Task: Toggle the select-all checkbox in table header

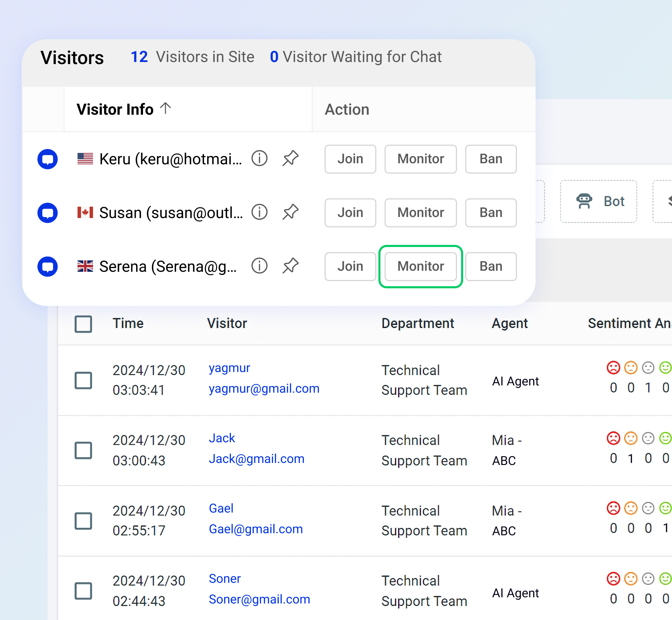Action: pyautogui.click(x=83, y=324)
